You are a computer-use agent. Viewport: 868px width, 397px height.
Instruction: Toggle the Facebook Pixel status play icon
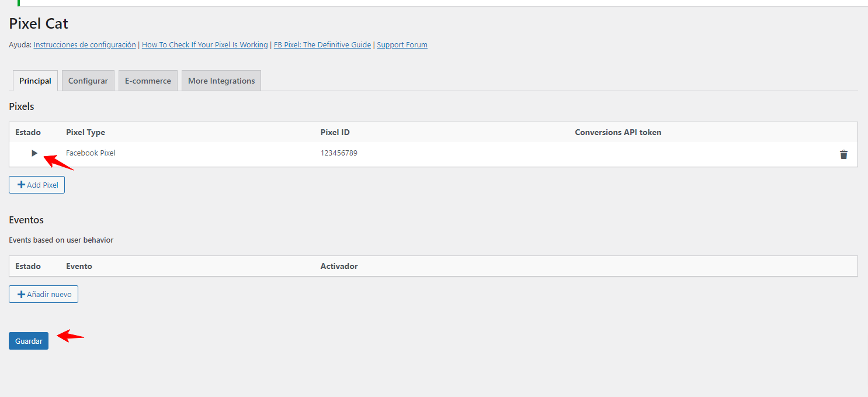tap(34, 153)
